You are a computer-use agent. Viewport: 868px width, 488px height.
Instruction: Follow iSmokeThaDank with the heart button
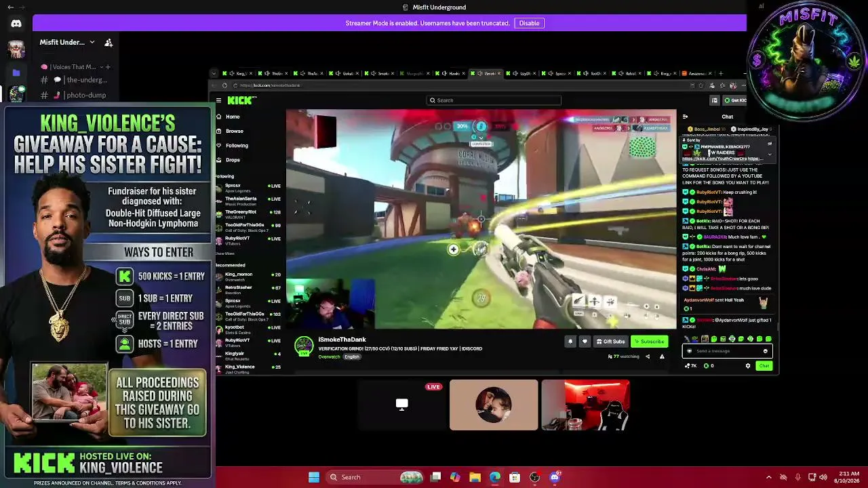(585, 342)
